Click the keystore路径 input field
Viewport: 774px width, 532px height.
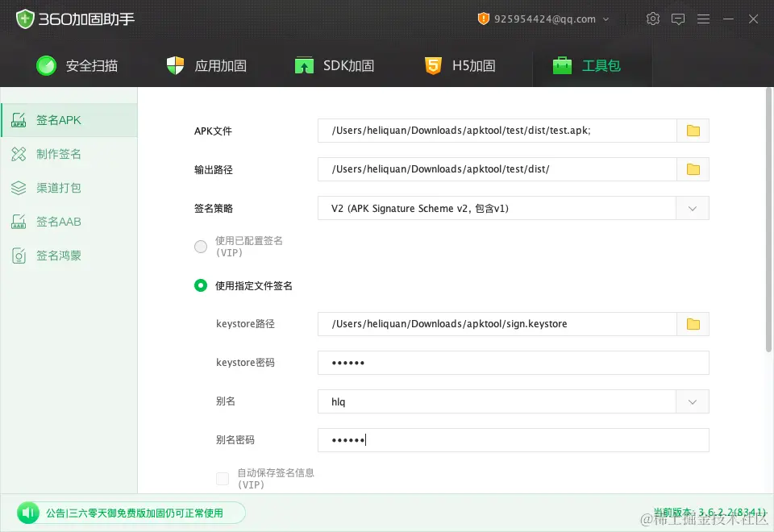(497, 324)
